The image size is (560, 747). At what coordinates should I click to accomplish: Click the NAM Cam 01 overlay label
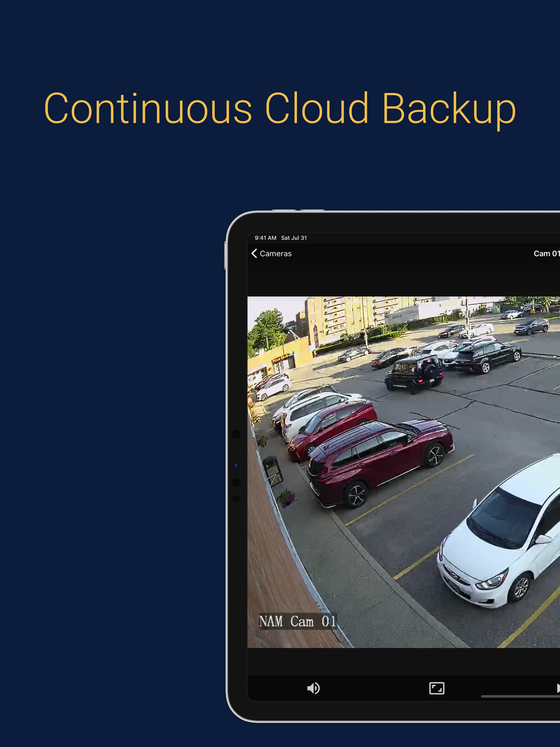(x=297, y=621)
